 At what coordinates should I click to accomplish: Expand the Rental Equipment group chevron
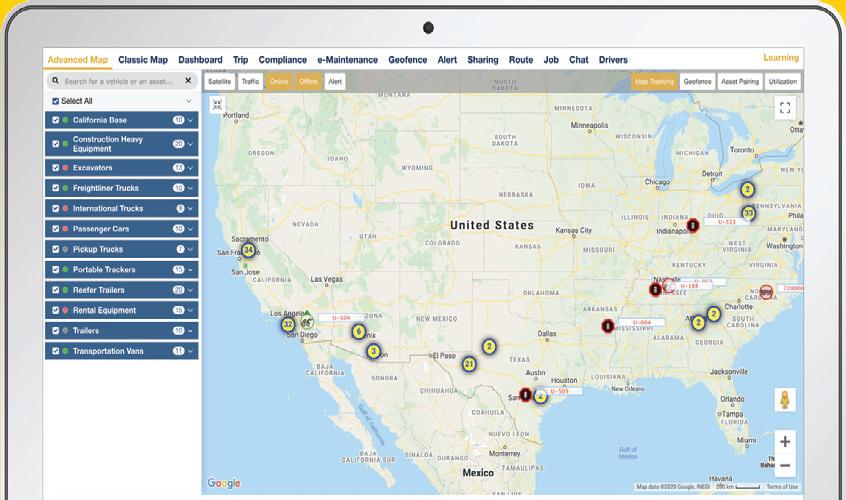190,311
